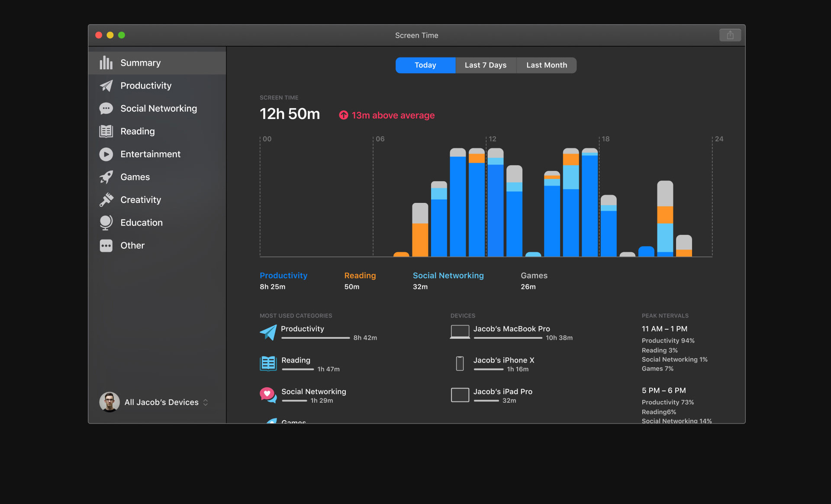Click the Creativity paintbrush icon
Viewport: 831px width, 504px height.
(106, 199)
